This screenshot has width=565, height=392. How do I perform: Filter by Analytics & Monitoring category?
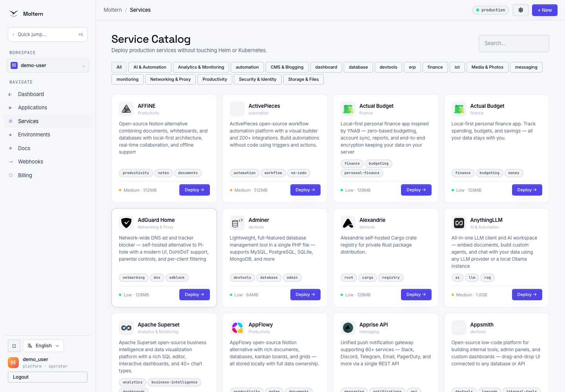pos(201,67)
